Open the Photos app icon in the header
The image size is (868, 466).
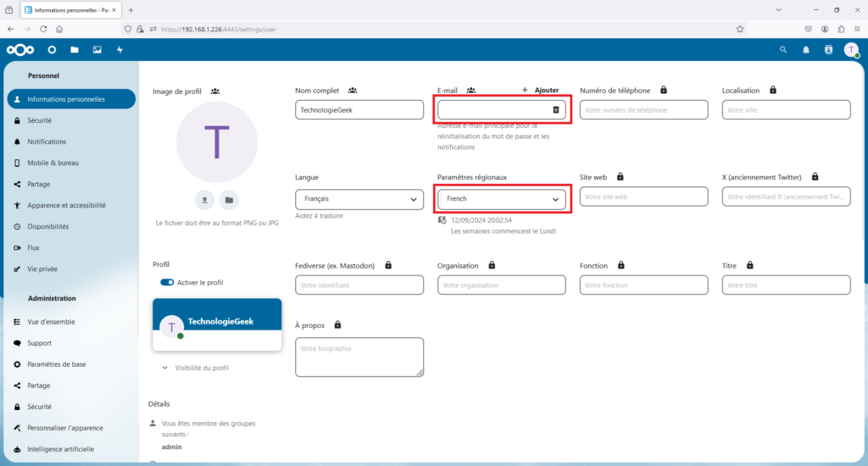97,50
